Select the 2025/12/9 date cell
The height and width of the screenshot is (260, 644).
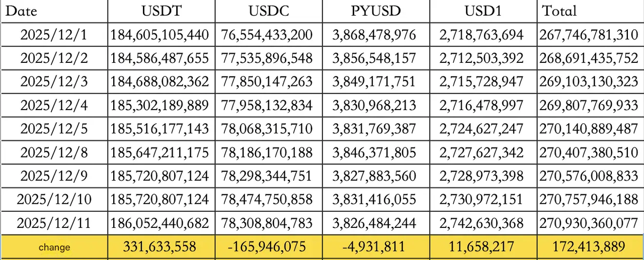[54, 176]
